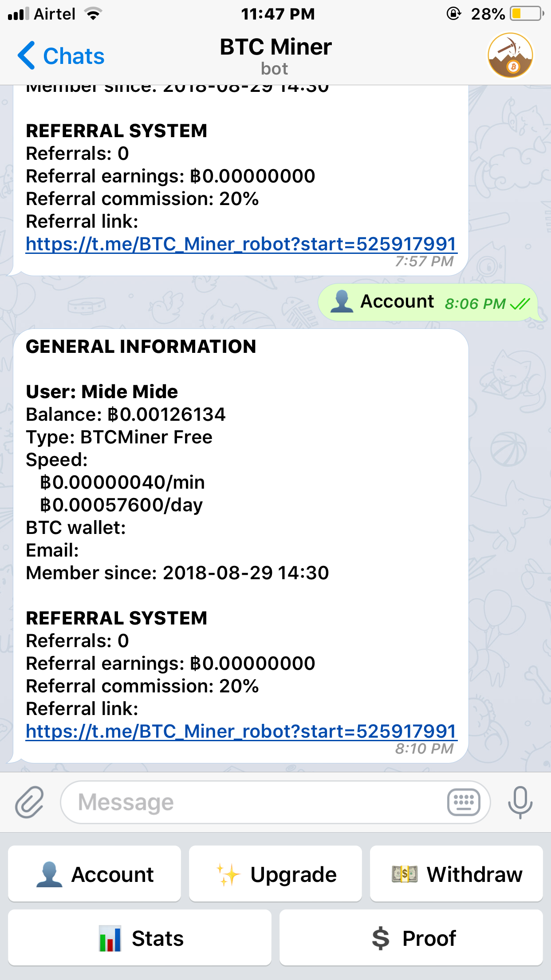Toggle the bot keyboard icon in message field
Viewport: 551px width, 980px height.
tap(464, 802)
